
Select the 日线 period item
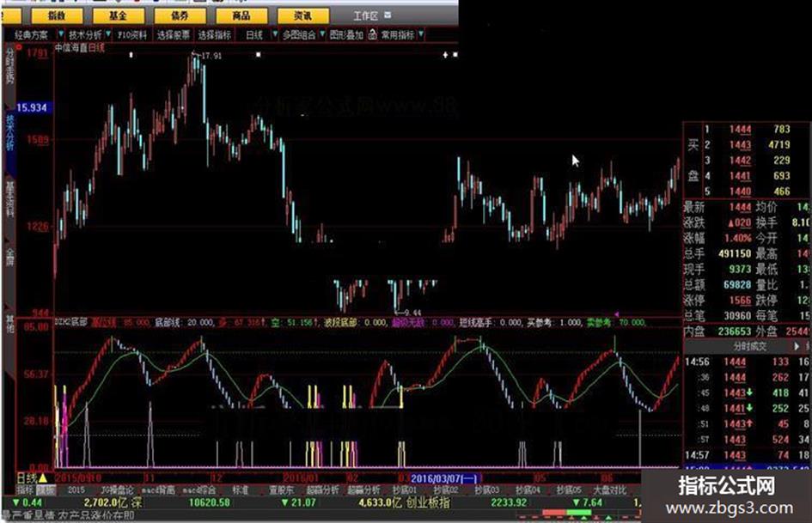pyautogui.click(x=254, y=34)
